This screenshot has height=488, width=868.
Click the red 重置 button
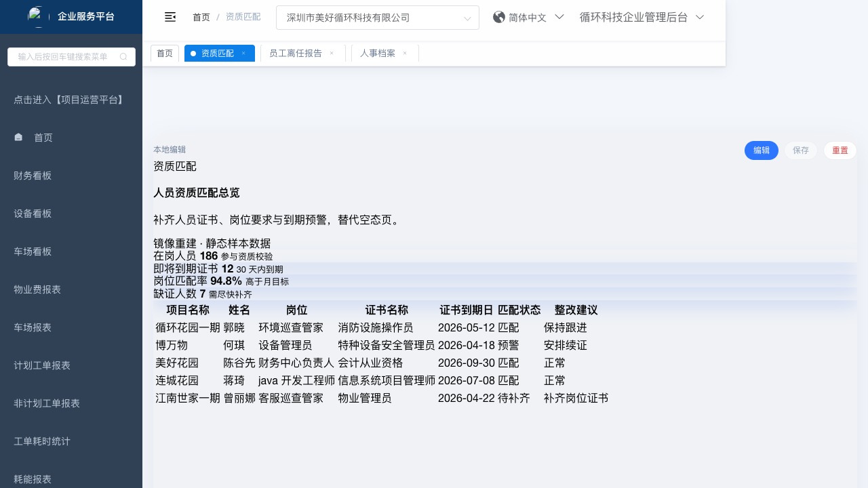[840, 150]
